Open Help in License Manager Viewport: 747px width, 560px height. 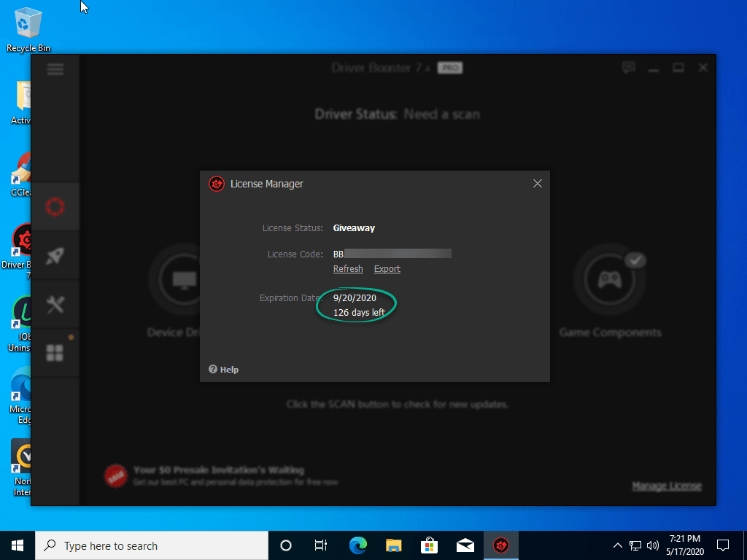click(x=223, y=370)
